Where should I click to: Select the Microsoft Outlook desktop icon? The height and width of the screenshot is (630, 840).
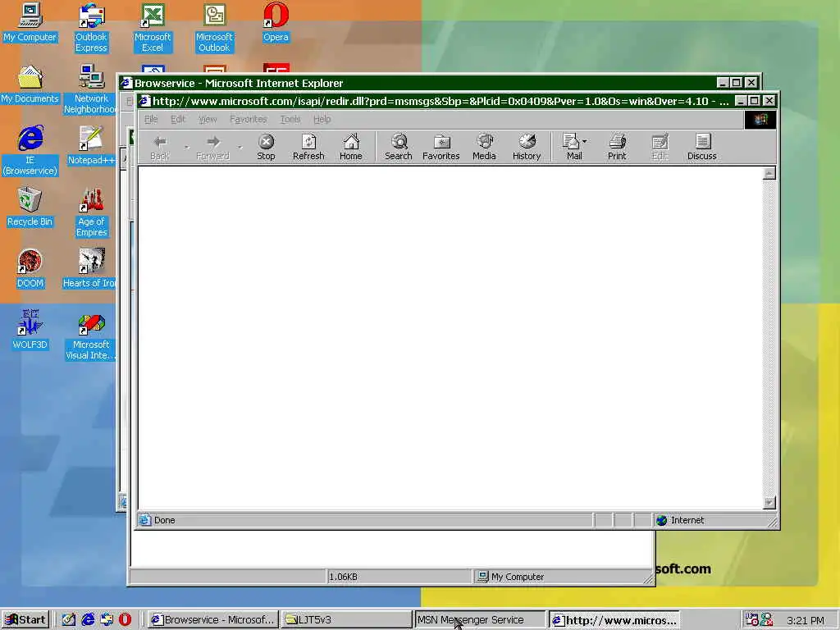(214, 28)
